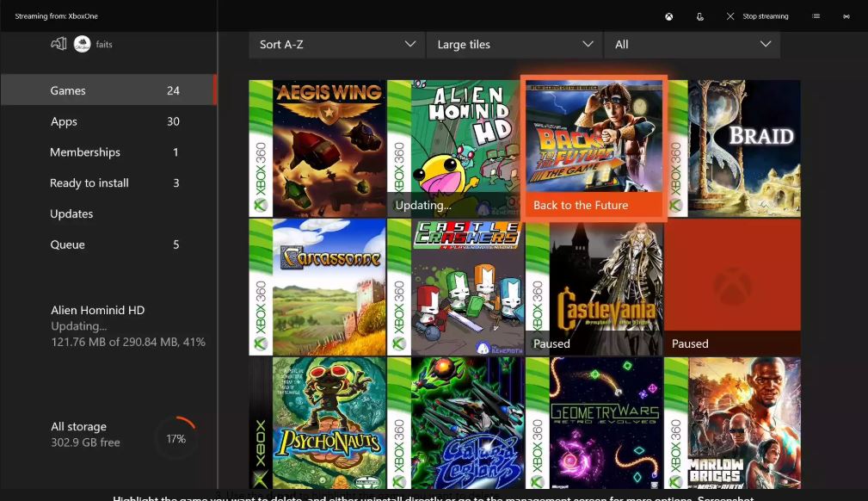Image resolution: width=868 pixels, height=501 pixels.
Task: Open the Queue section
Action: point(108,244)
